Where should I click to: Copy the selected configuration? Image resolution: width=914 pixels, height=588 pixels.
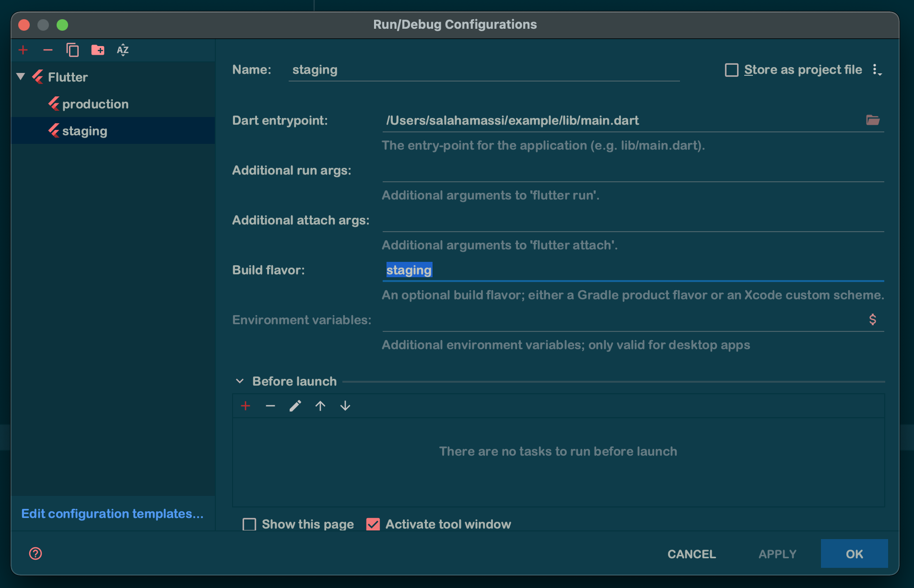tap(72, 50)
